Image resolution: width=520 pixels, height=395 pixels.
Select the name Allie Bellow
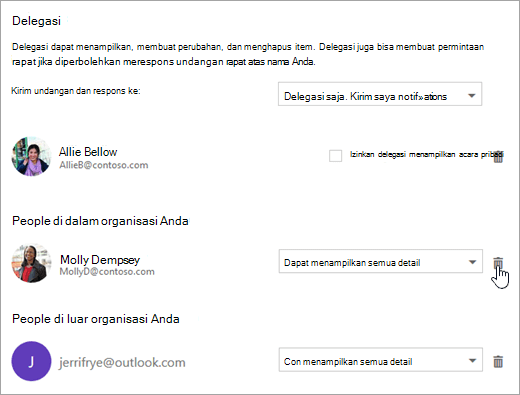[88, 152]
